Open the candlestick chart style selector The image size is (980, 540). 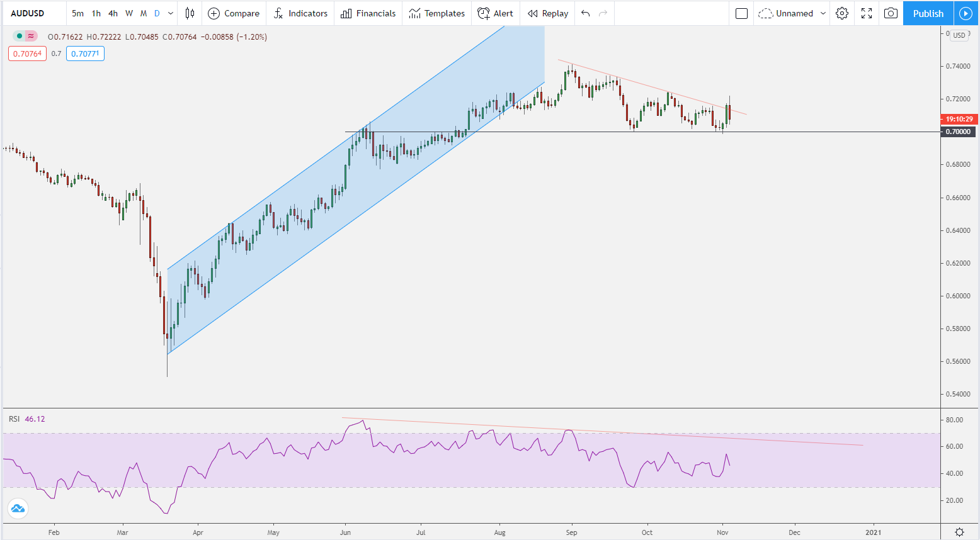pyautogui.click(x=190, y=13)
